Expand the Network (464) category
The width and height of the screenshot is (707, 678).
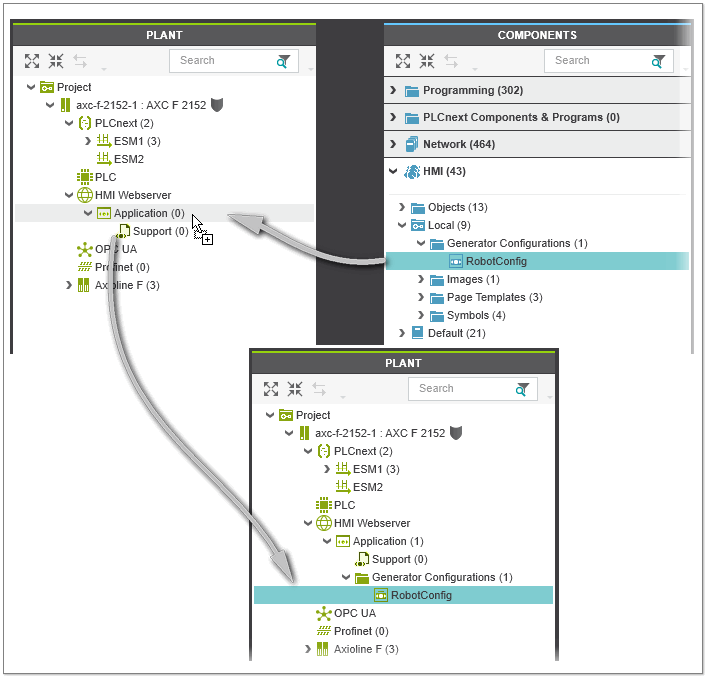point(393,145)
